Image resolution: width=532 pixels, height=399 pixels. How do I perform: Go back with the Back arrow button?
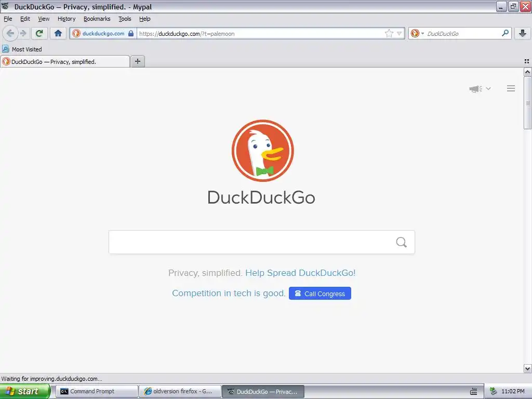point(10,33)
